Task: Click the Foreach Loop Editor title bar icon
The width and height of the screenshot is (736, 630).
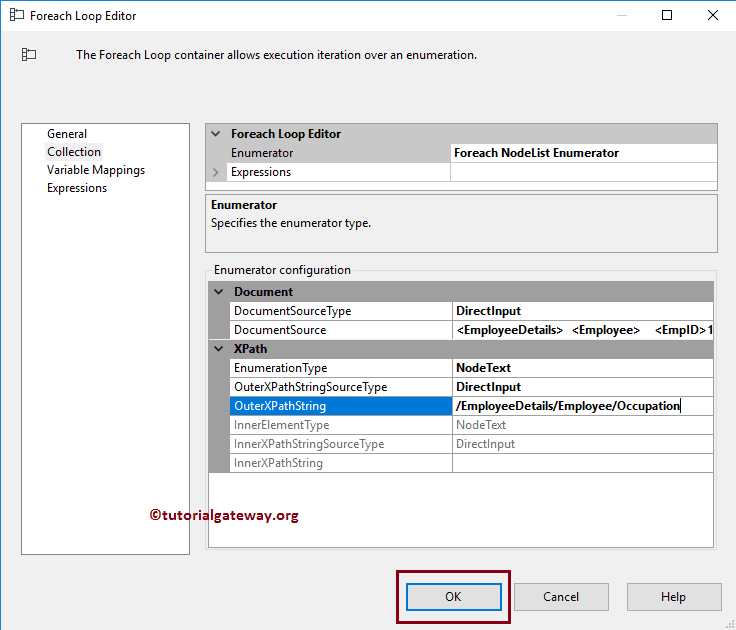Action: [x=17, y=15]
